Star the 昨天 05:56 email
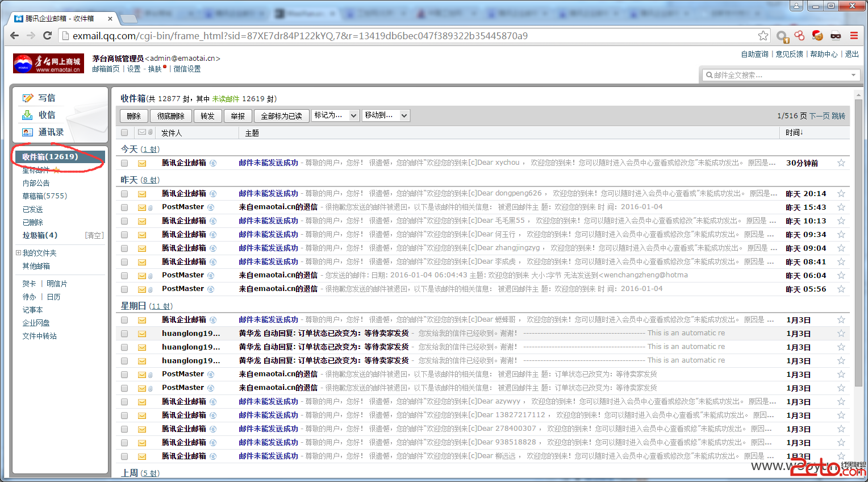The image size is (868, 482). 841,289
